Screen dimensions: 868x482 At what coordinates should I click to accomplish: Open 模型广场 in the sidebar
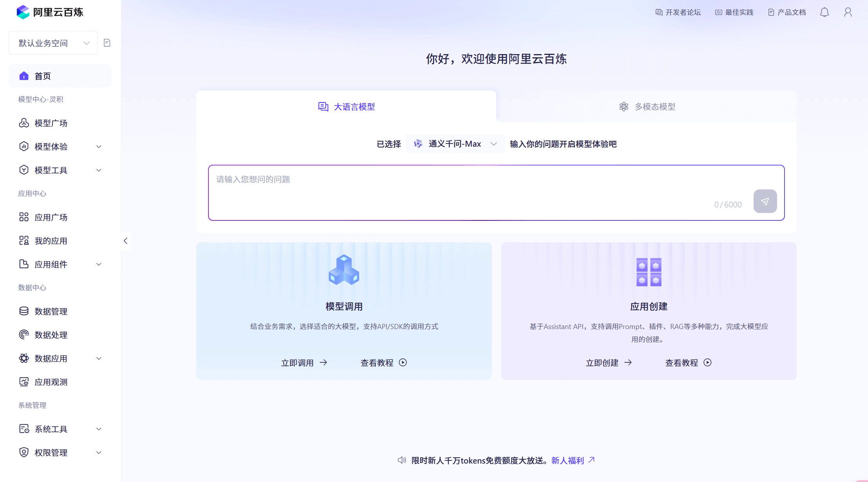(51, 123)
